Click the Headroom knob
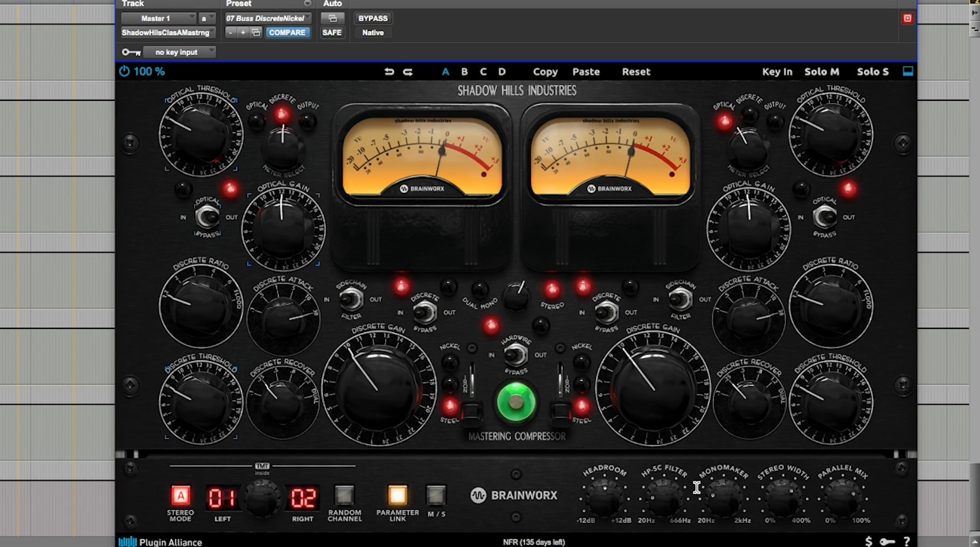This screenshot has width=980, height=547. coord(604,498)
